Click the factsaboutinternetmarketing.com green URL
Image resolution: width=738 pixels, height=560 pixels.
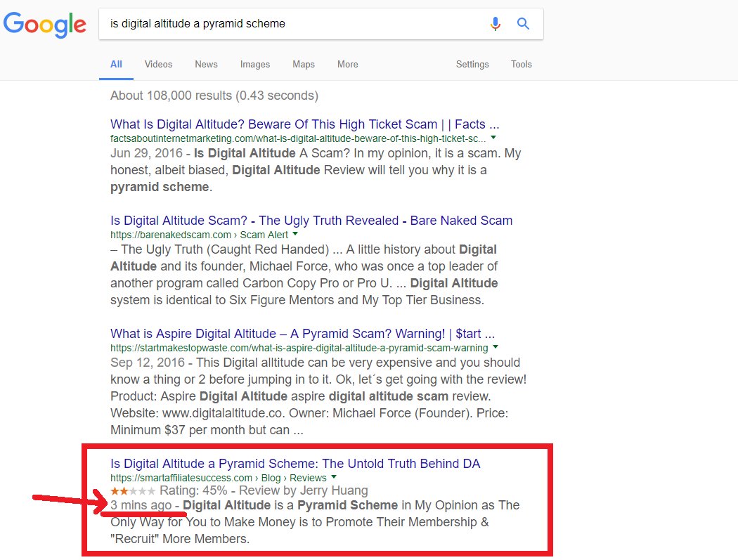(298, 138)
